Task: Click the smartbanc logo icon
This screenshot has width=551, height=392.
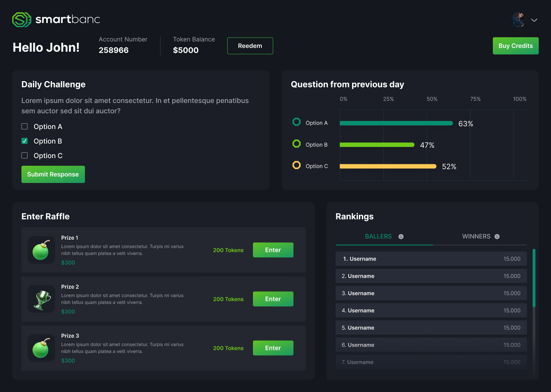Action: (x=21, y=20)
